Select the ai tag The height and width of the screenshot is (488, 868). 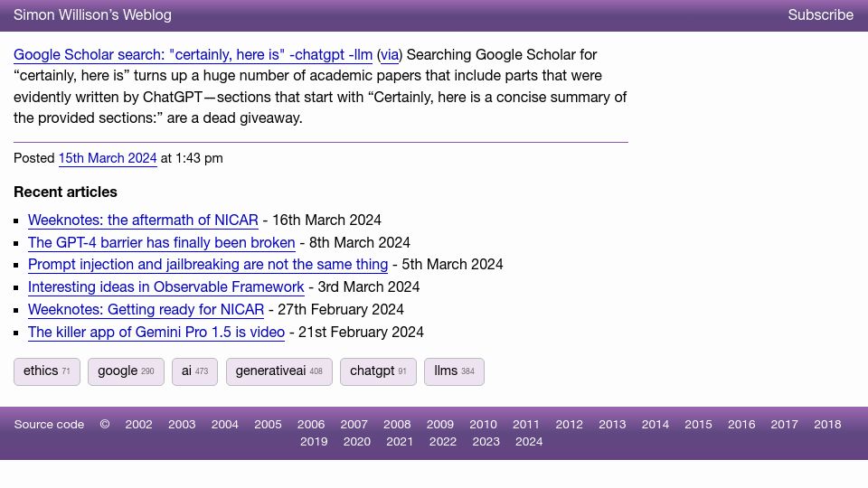click(195, 371)
